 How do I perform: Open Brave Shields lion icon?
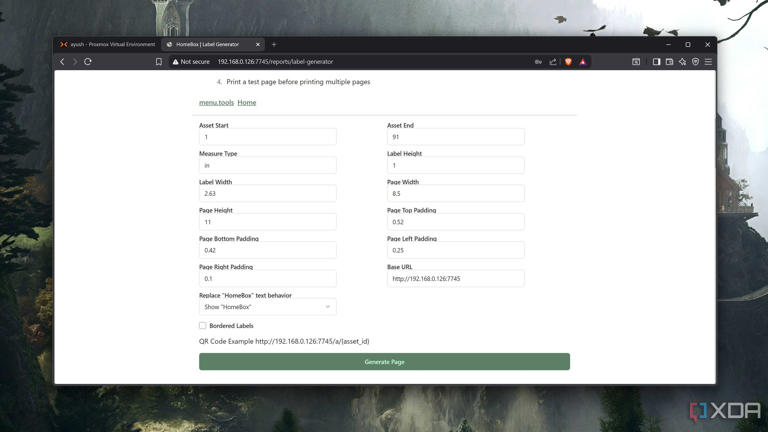click(x=568, y=62)
